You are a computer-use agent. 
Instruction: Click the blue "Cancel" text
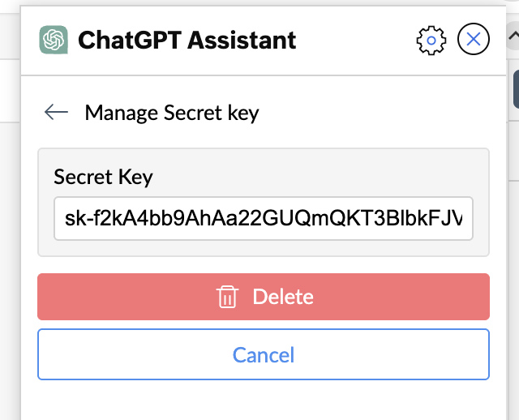pyautogui.click(x=264, y=354)
